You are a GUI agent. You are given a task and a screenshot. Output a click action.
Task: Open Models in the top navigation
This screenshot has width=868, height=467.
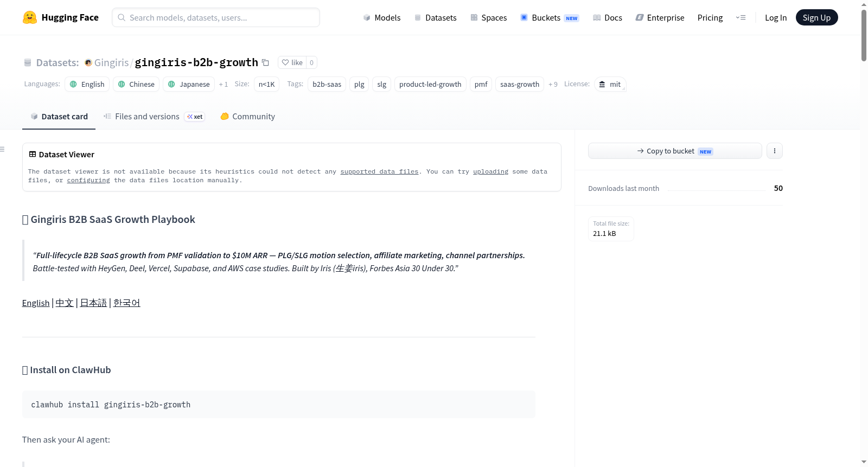click(382, 17)
